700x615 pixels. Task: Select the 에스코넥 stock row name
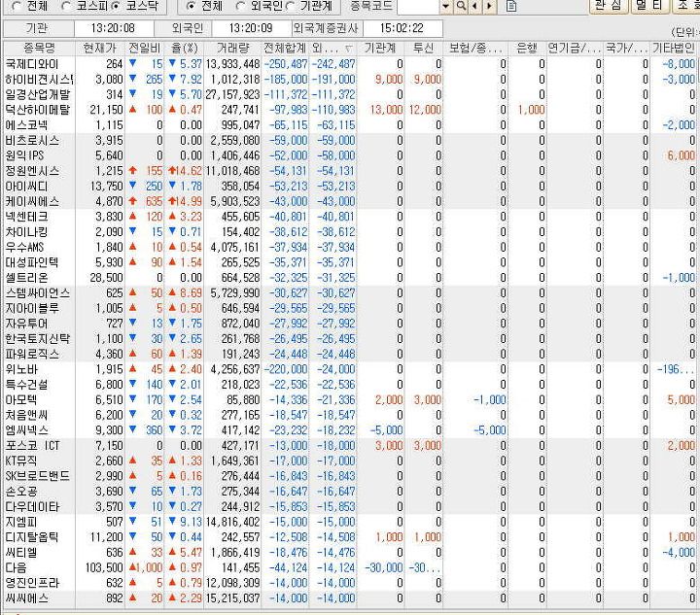point(26,125)
